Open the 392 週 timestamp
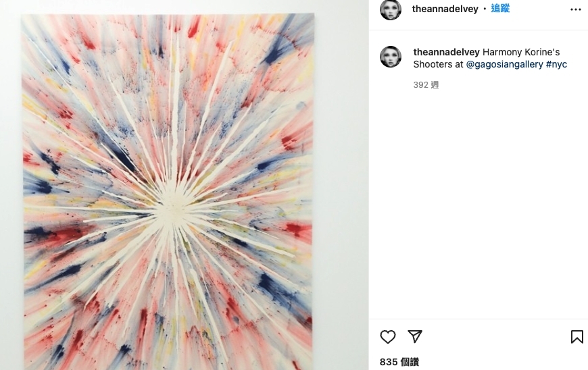Image resolution: width=588 pixels, height=370 pixels. click(x=426, y=85)
